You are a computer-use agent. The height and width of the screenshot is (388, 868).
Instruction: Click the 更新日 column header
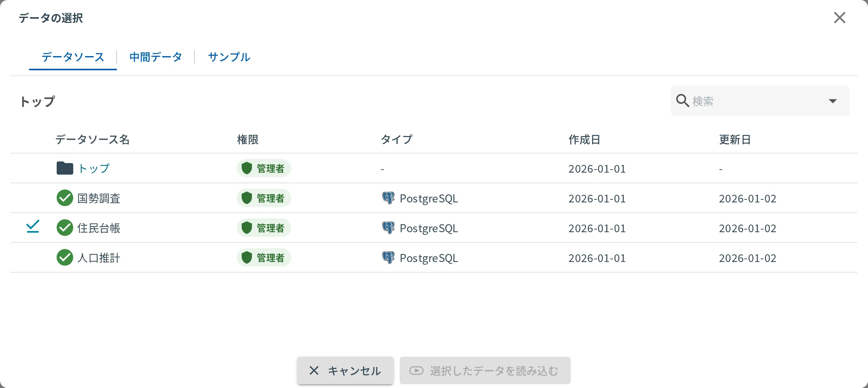pyautogui.click(x=735, y=139)
